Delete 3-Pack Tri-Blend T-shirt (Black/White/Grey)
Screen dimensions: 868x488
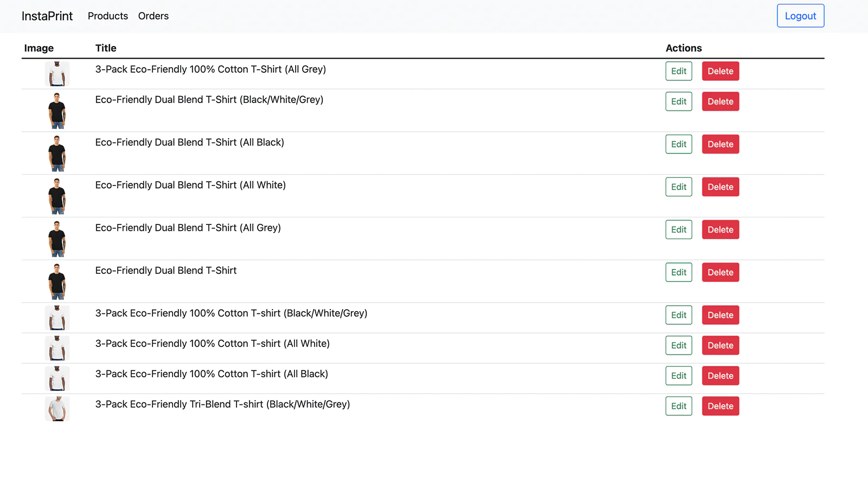720,406
